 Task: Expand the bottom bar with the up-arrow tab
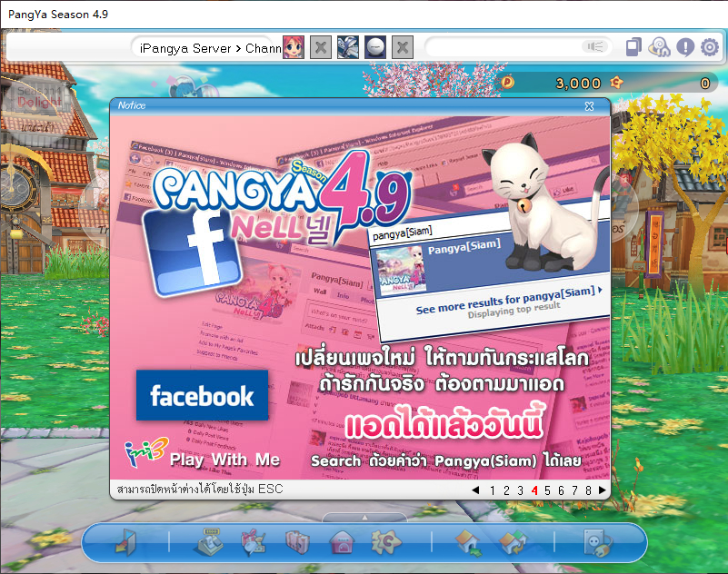[364, 518]
